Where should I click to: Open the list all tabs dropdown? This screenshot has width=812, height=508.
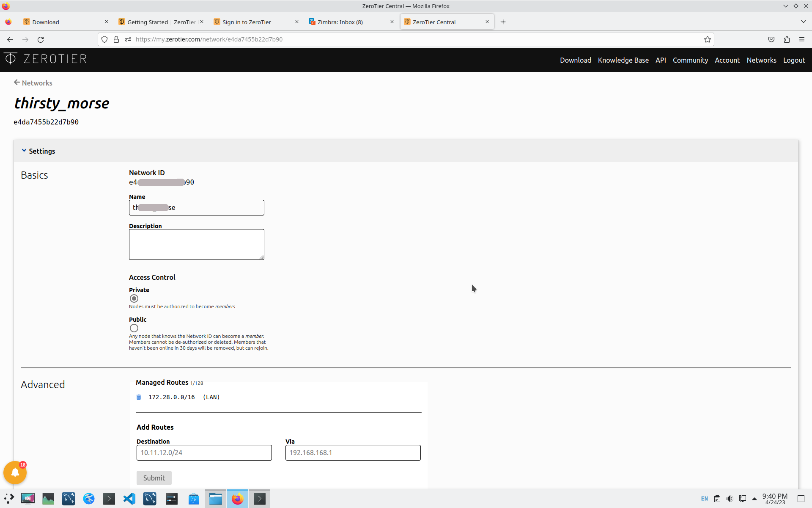pos(803,22)
